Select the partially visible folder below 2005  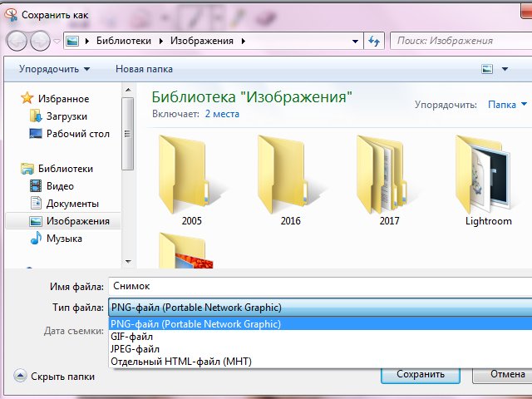tap(186, 250)
